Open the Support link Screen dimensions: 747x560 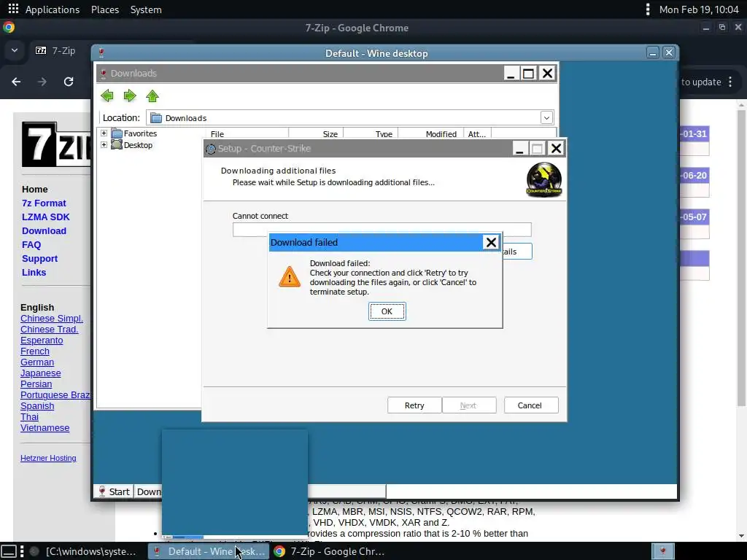pos(39,258)
